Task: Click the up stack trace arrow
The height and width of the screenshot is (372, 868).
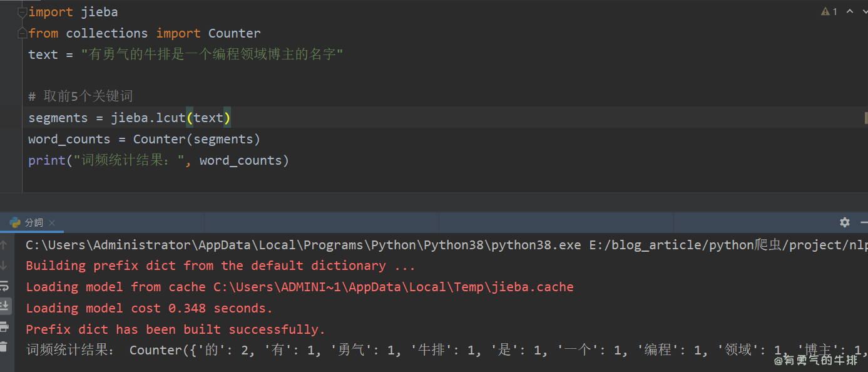Action: point(4,245)
